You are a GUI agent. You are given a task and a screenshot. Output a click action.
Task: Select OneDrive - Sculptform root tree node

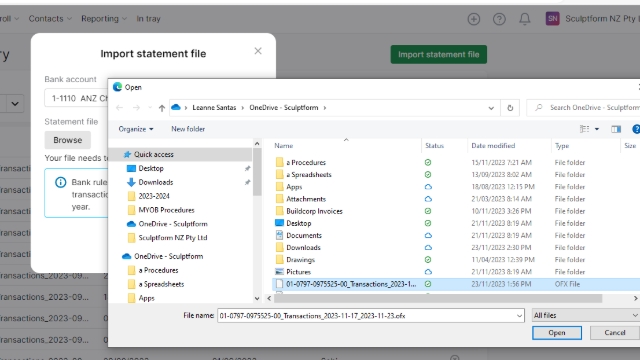(168, 256)
